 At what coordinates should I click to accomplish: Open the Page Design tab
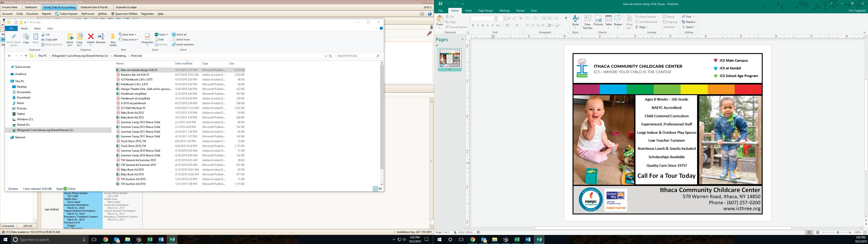point(485,10)
